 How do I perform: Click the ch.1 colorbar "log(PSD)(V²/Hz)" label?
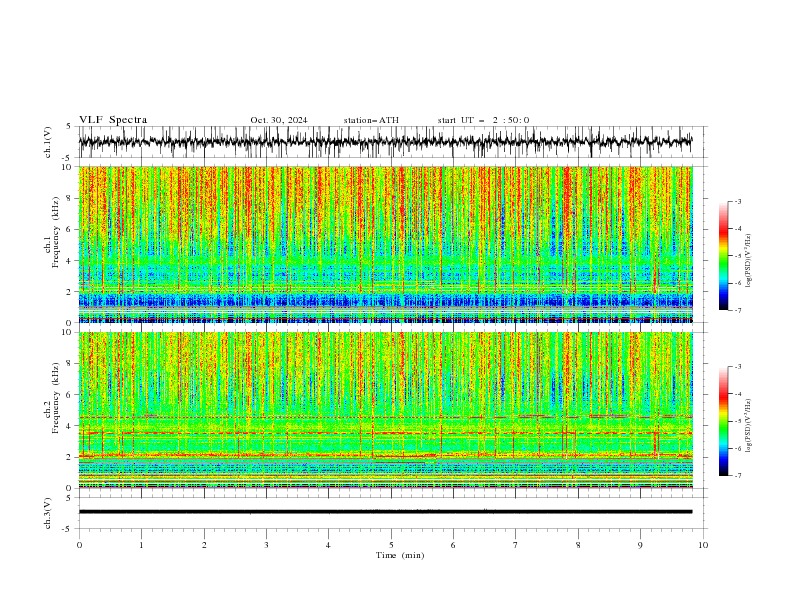[x=748, y=261]
